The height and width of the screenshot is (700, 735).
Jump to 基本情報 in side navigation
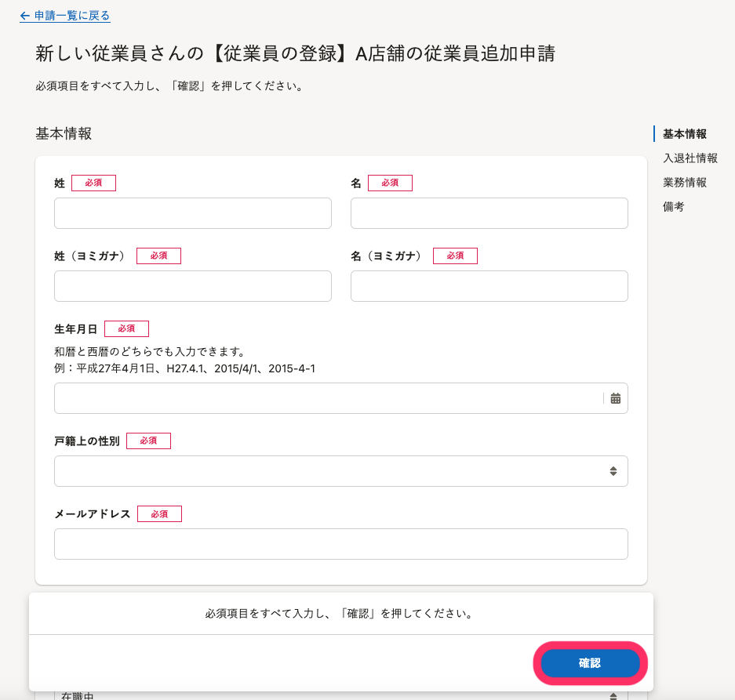click(684, 134)
